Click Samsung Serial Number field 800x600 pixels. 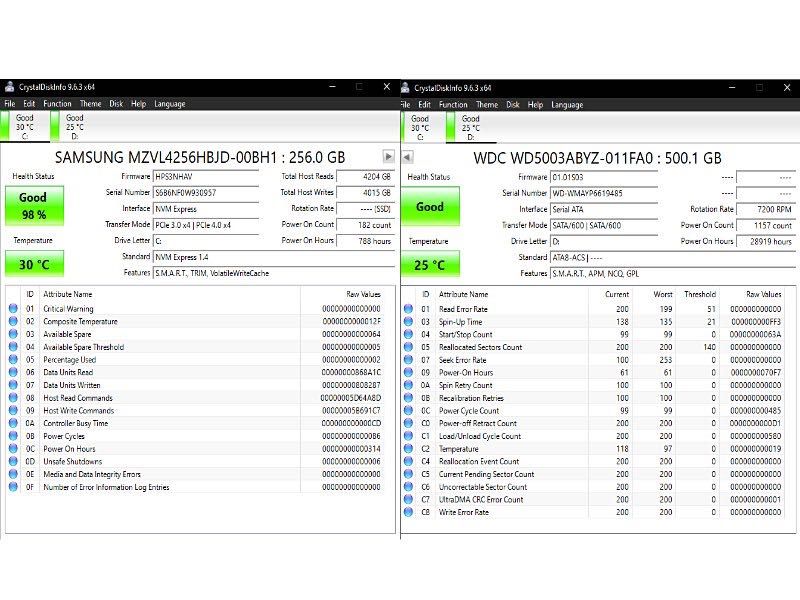[206, 192]
